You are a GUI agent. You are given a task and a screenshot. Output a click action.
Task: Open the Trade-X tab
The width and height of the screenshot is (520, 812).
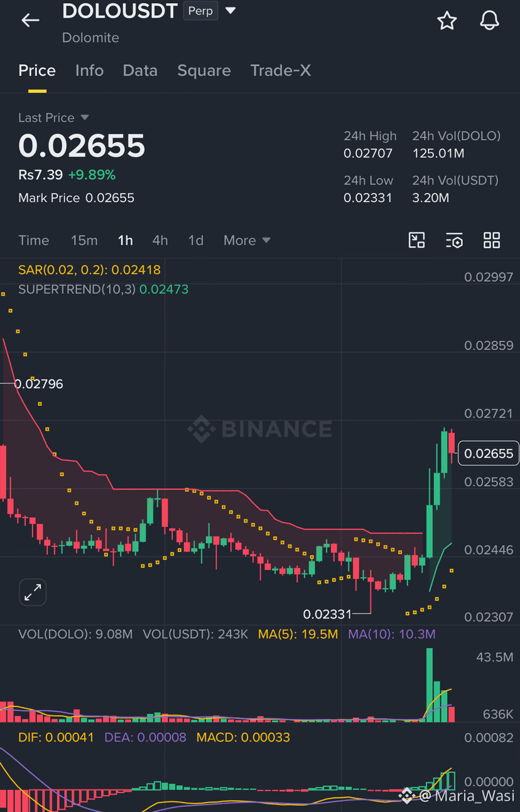coord(281,70)
